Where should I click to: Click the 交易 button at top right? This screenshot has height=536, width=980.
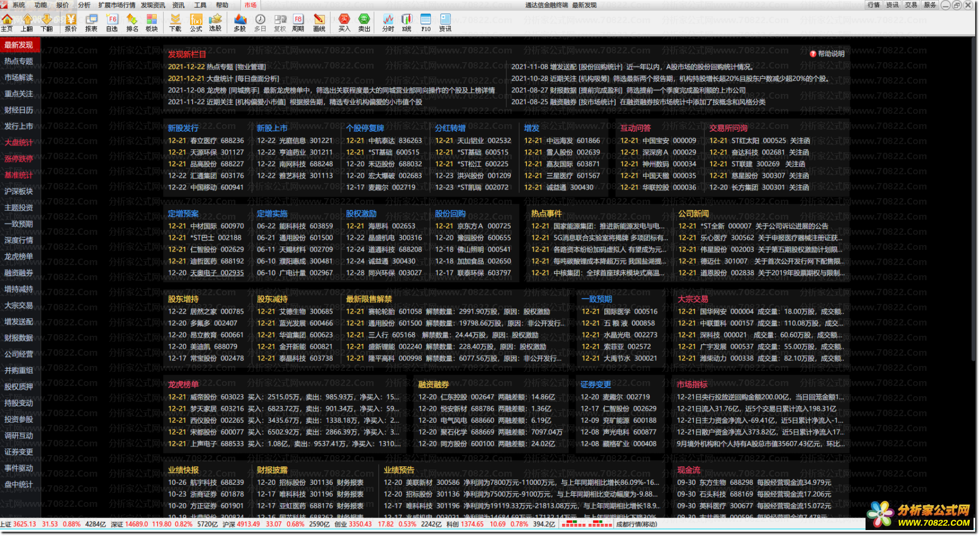(x=911, y=5)
